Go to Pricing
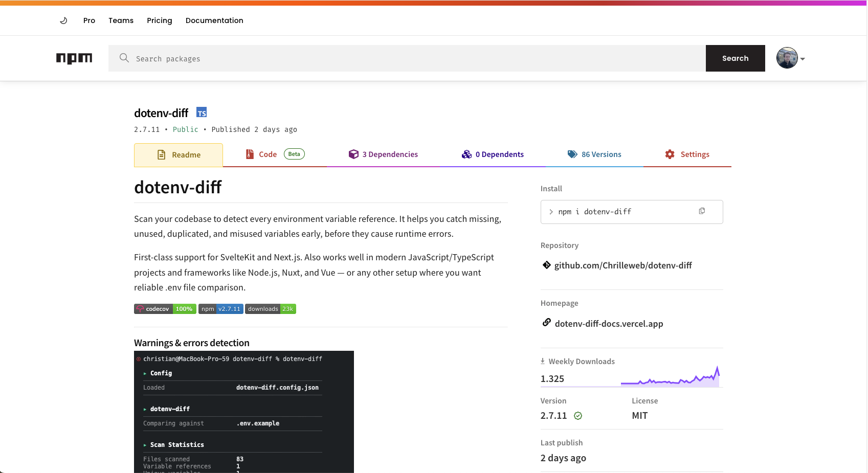This screenshot has height=473, width=868. pos(160,20)
